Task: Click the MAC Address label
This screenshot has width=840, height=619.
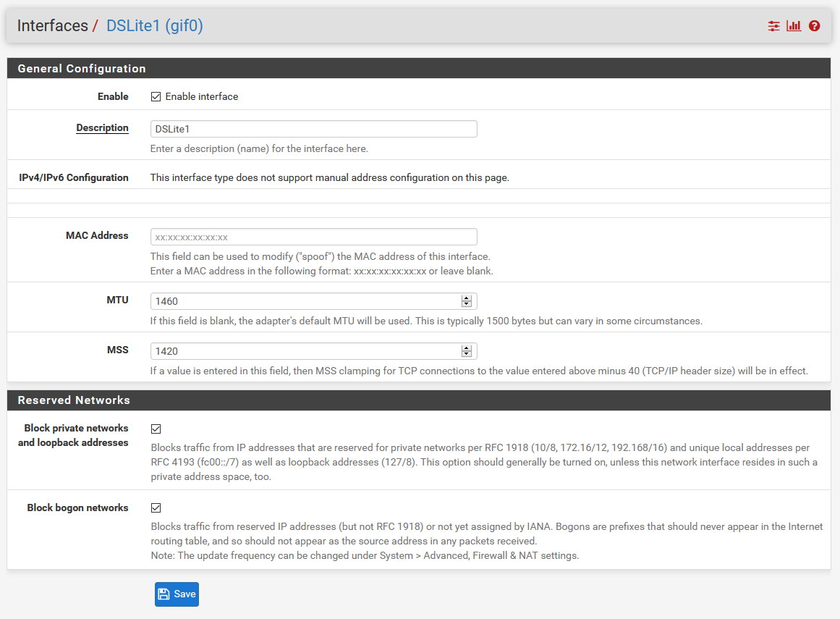Action: pos(97,235)
